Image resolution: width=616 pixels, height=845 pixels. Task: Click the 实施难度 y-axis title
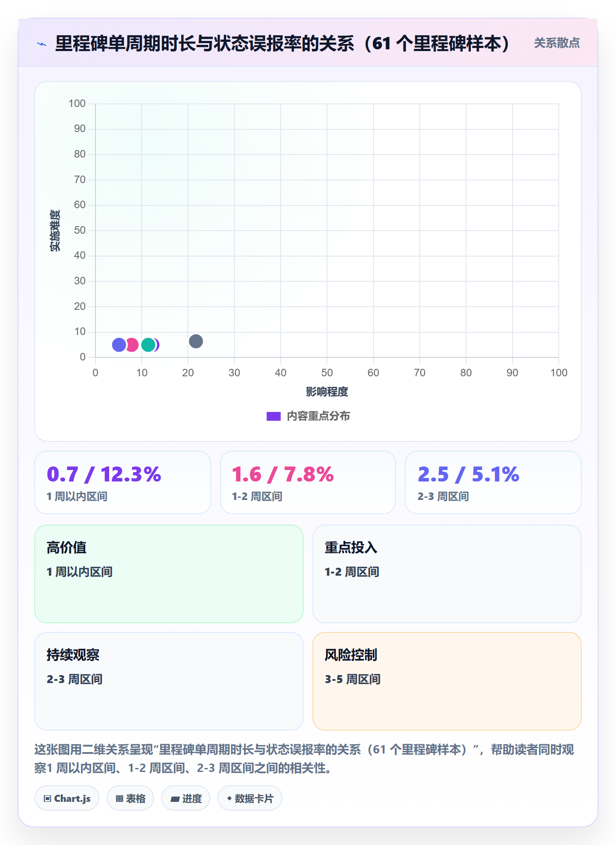tap(55, 231)
